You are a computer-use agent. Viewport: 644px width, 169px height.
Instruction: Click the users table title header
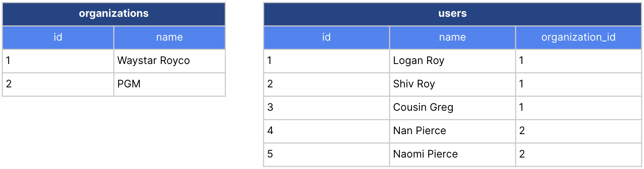pyautogui.click(x=452, y=14)
